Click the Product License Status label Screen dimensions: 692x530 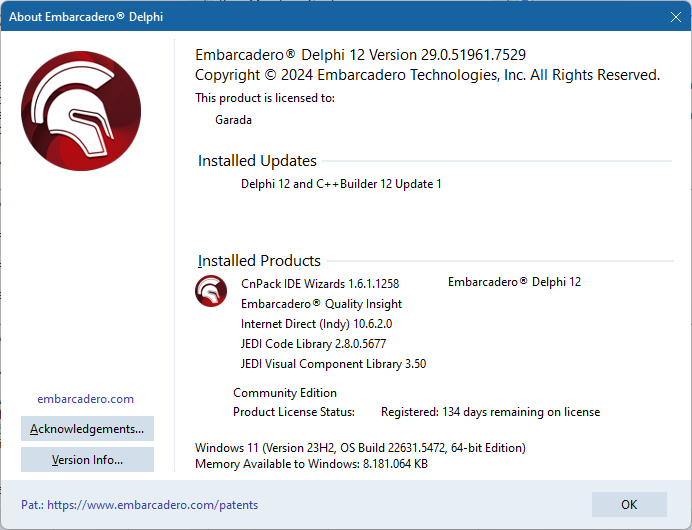[x=294, y=412]
